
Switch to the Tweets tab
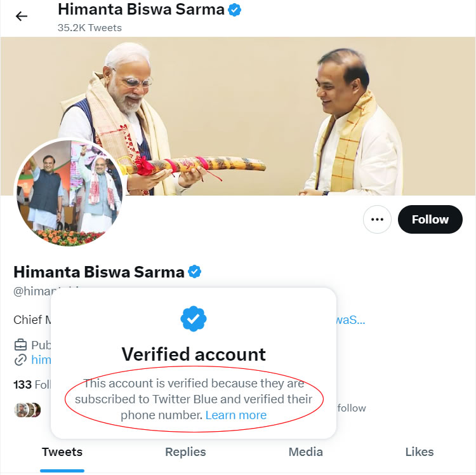pyautogui.click(x=62, y=452)
